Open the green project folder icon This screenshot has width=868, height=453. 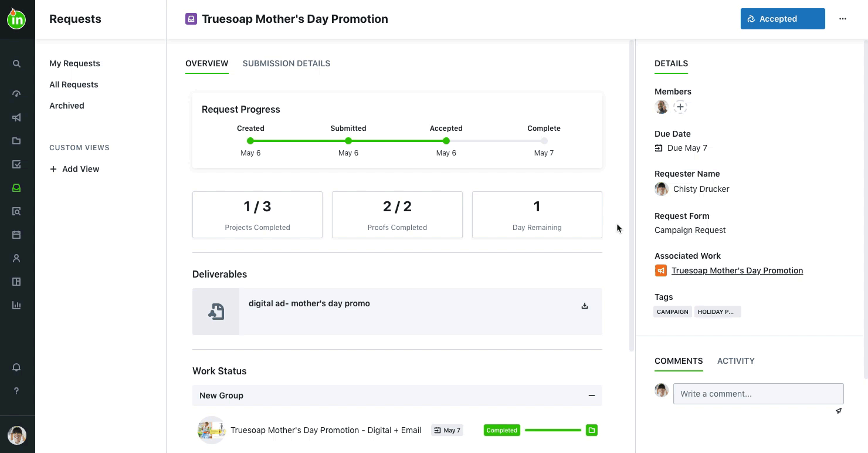click(x=592, y=430)
